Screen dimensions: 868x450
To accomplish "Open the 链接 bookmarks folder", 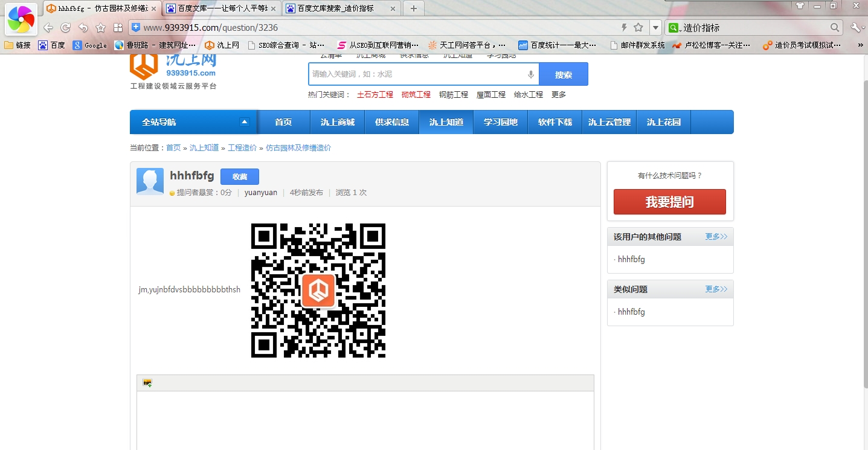I will 18,45.
